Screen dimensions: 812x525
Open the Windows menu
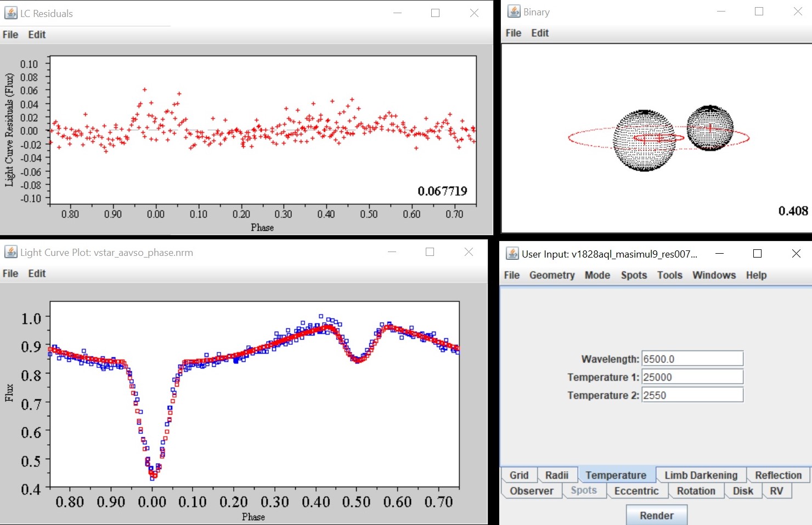pos(713,275)
